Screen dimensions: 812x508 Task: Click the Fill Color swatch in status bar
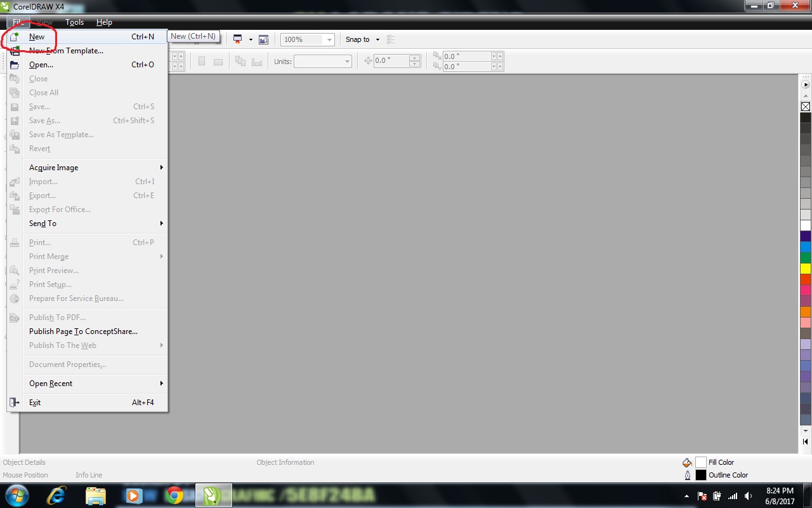701,462
